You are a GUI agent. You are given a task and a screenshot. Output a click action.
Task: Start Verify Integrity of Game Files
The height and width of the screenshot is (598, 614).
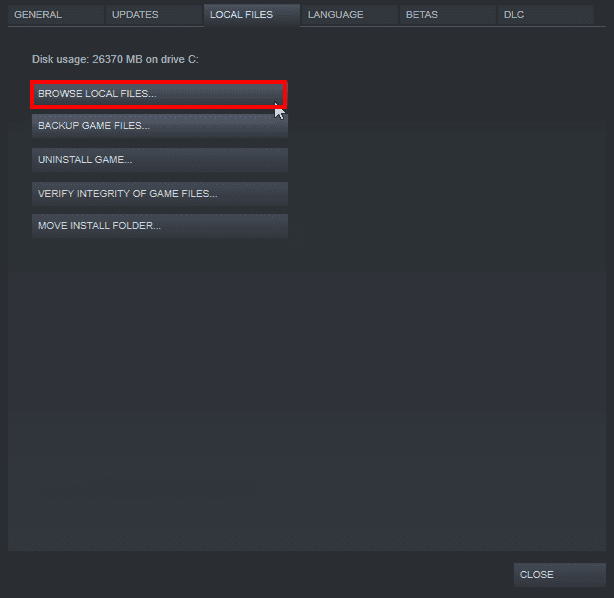point(159,193)
